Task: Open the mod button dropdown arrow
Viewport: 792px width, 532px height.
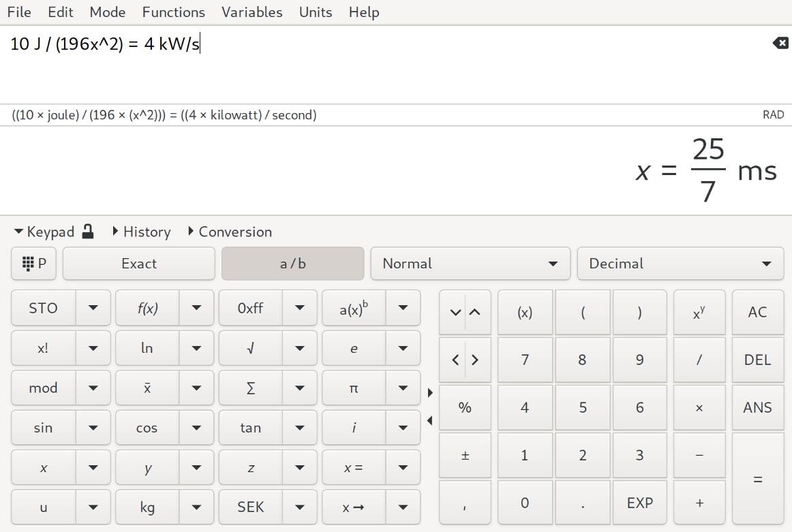Action: click(x=93, y=388)
